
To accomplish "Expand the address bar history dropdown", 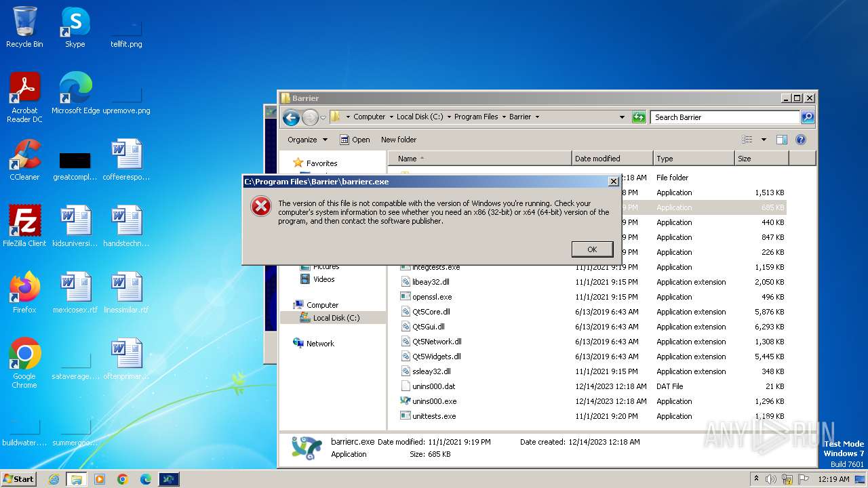I will click(622, 117).
